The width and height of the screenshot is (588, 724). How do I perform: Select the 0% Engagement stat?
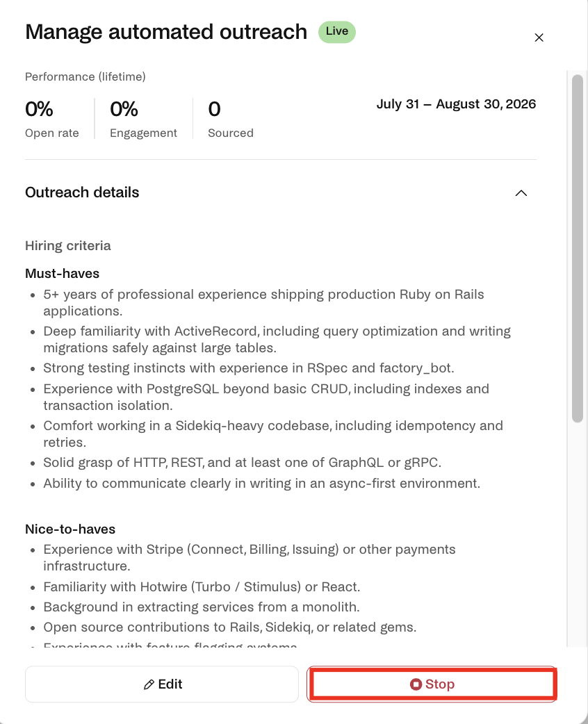point(143,119)
